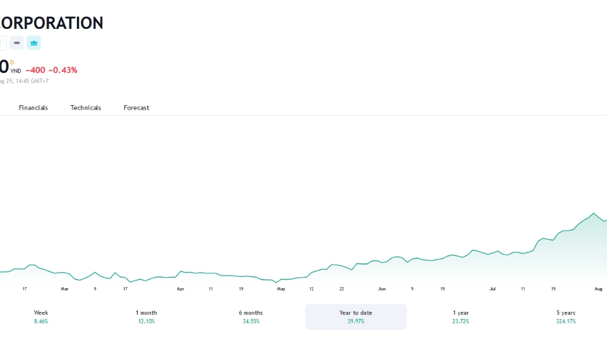Click the blue crown badge icon
The width and height of the screenshot is (607, 364).
(34, 43)
